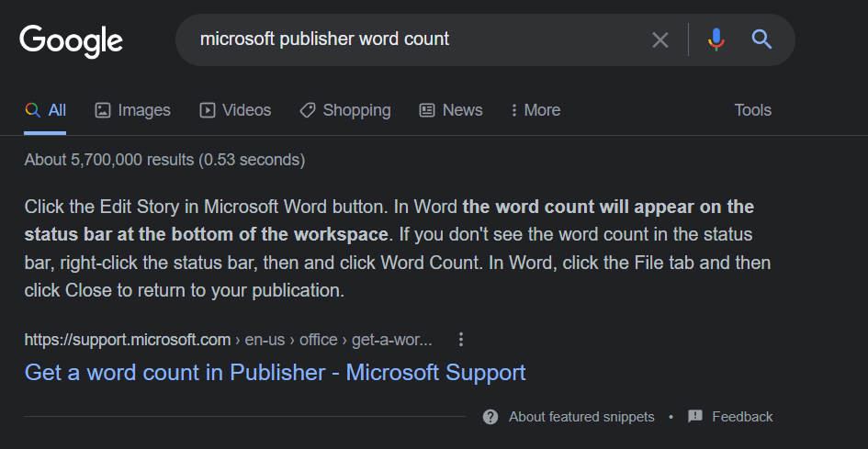Open the Shopping tab
The width and height of the screenshot is (868, 449).
[345, 110]
